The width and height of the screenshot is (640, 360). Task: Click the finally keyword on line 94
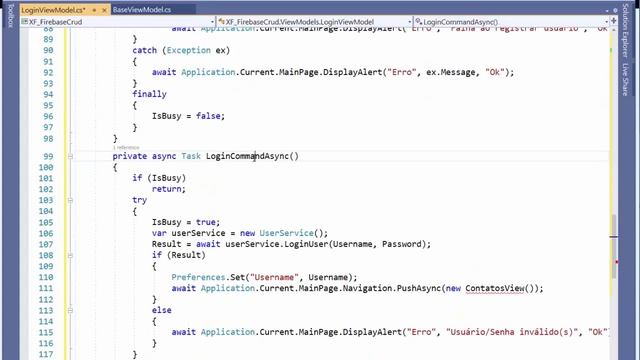click(x=149, y=94)
